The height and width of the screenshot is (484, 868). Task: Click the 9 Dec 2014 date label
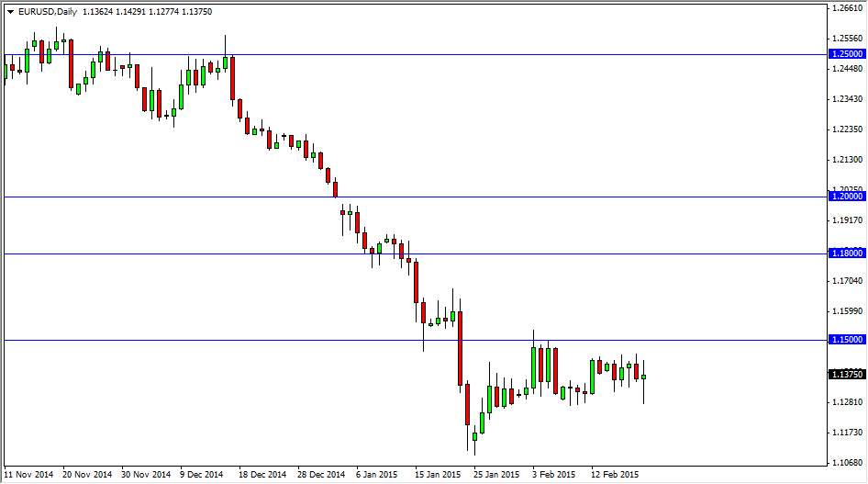pos(202,475)
